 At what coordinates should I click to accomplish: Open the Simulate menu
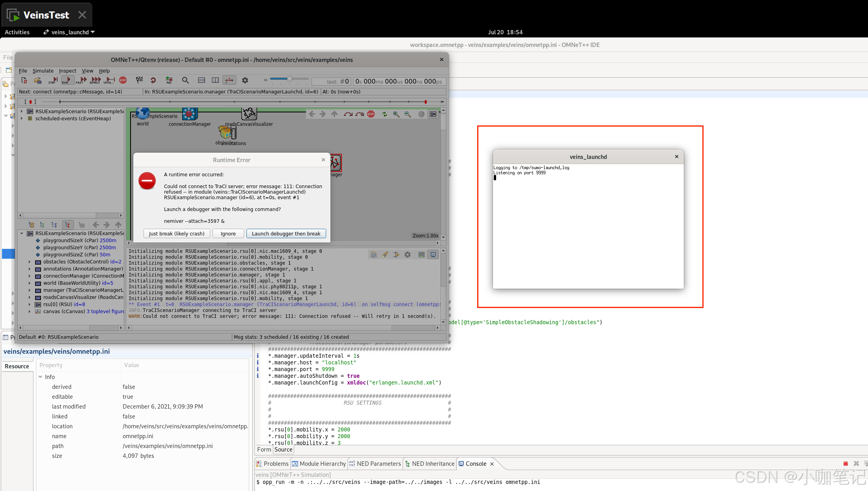[43, 71]
